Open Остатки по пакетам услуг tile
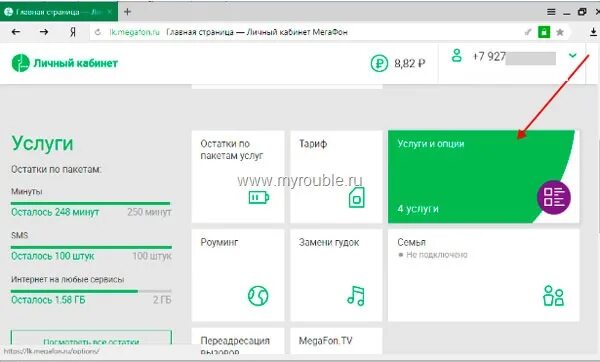 pyautogui.click(x=238, y=176)
